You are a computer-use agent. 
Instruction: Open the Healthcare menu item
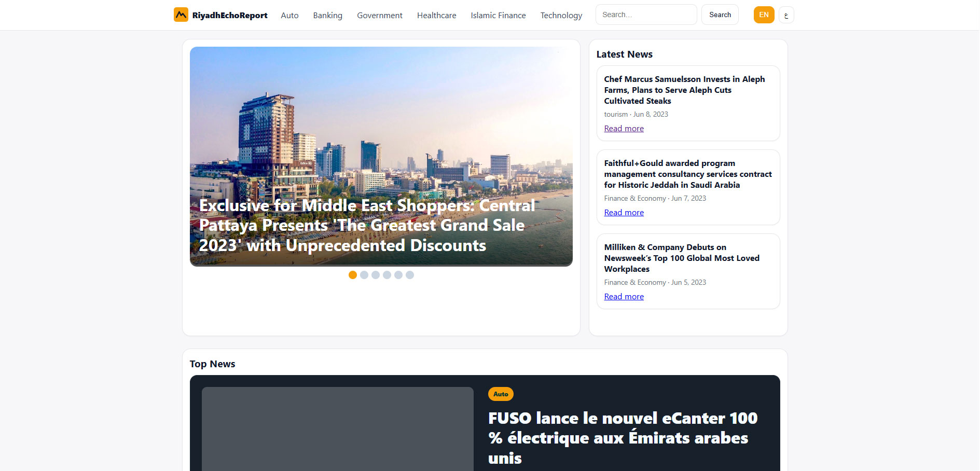(x=436, y=16)
